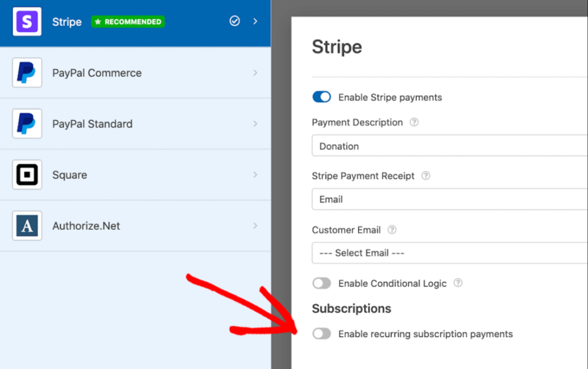Screen dimensions: 588x369
Task: Enable Conditional Logic toggle
Action: tap(322, 283)
